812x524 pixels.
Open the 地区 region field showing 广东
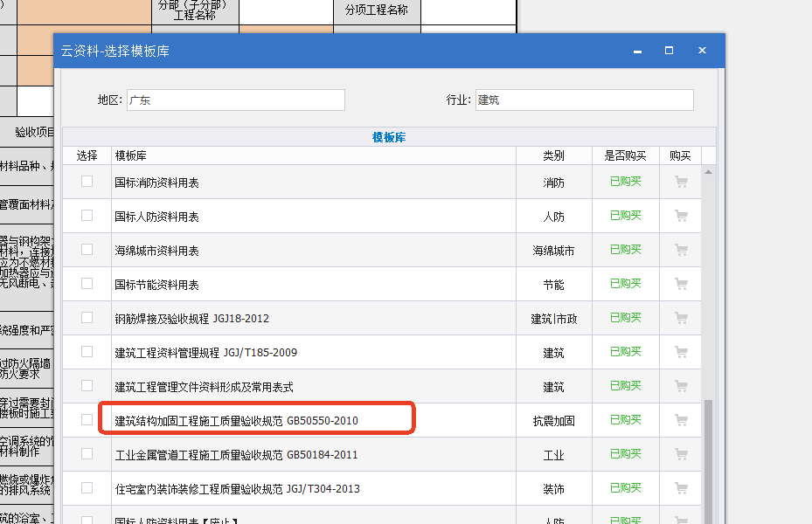235,100
